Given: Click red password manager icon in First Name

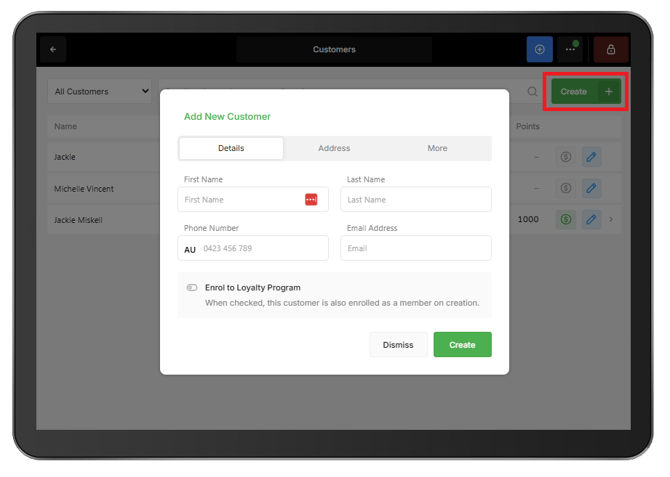Looking at the screenshot, I should click(311, 199).
